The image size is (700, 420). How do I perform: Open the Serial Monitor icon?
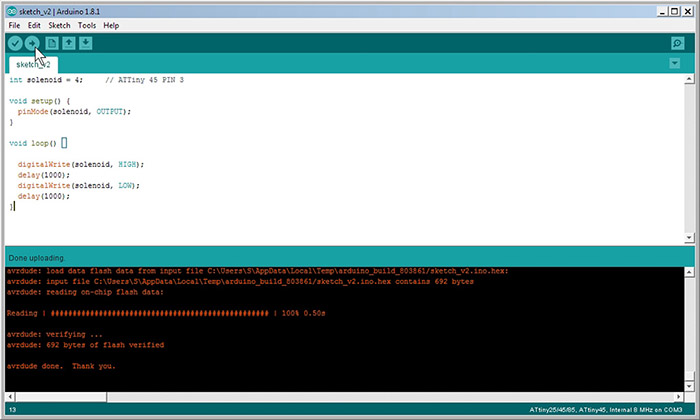pyautogui.click(x=678, y=43)
